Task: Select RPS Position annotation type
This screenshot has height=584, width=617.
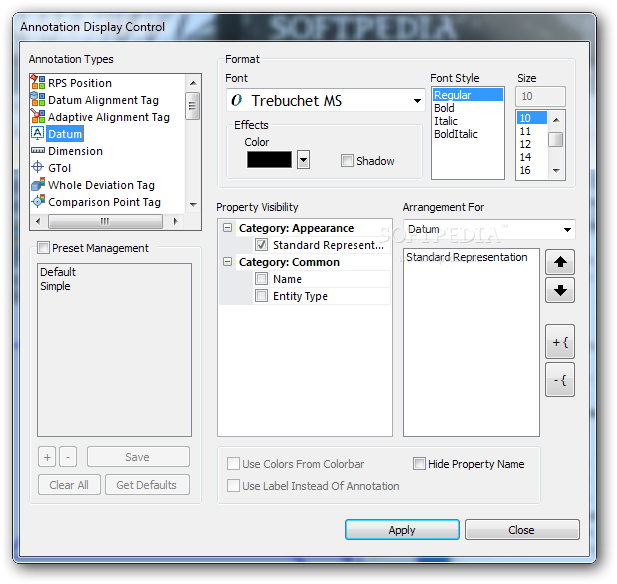Action: (x=80, y=83)
